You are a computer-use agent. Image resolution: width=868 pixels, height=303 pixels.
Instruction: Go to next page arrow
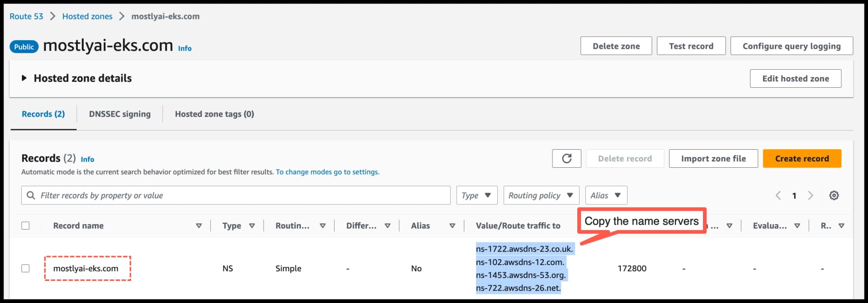811,195
